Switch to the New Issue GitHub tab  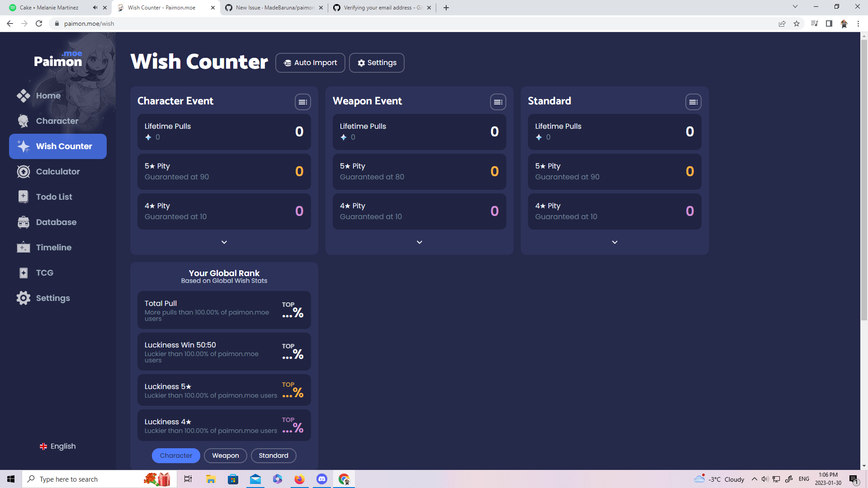tap(274, 8)
